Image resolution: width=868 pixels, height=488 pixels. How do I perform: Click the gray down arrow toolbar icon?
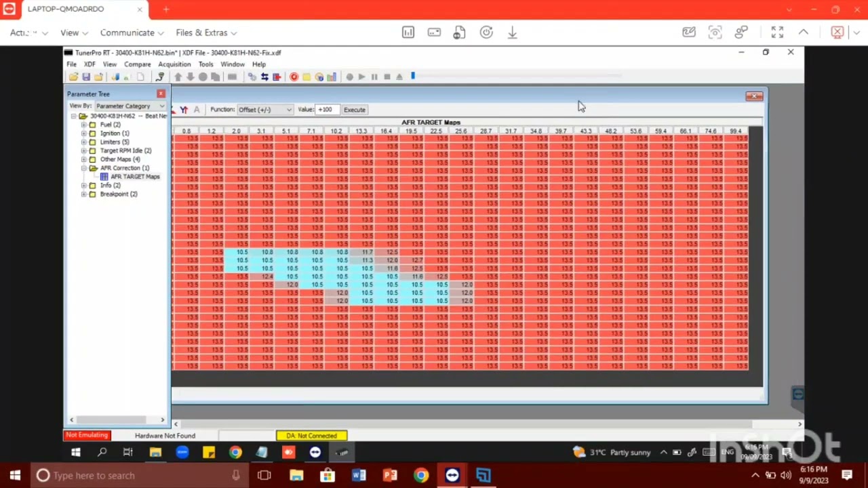pyautogui.click(x=191, y=77)
